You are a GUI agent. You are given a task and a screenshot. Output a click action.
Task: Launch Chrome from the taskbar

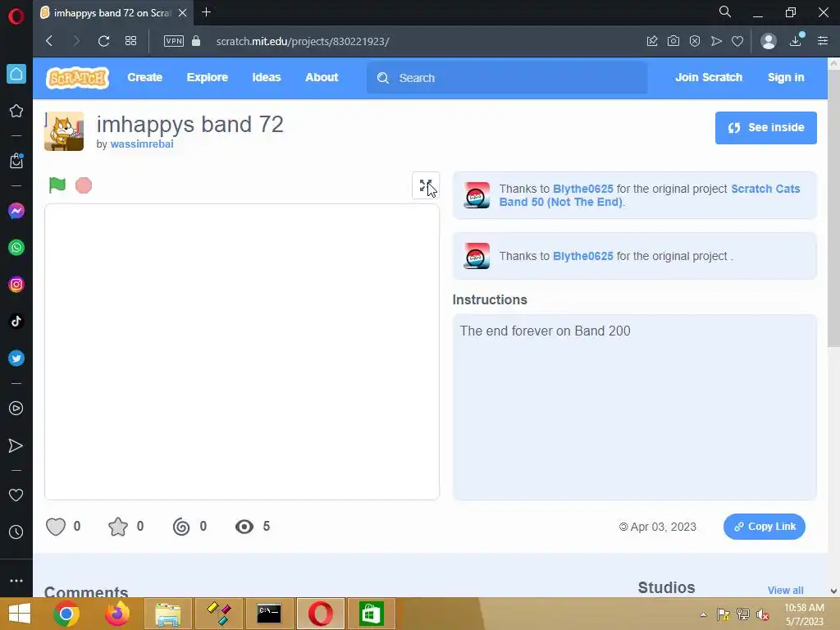pos(66,614)
